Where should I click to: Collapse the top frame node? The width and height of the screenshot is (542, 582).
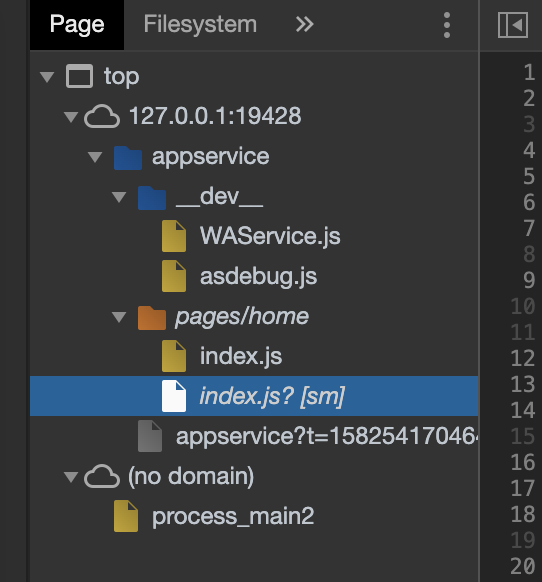47,77
